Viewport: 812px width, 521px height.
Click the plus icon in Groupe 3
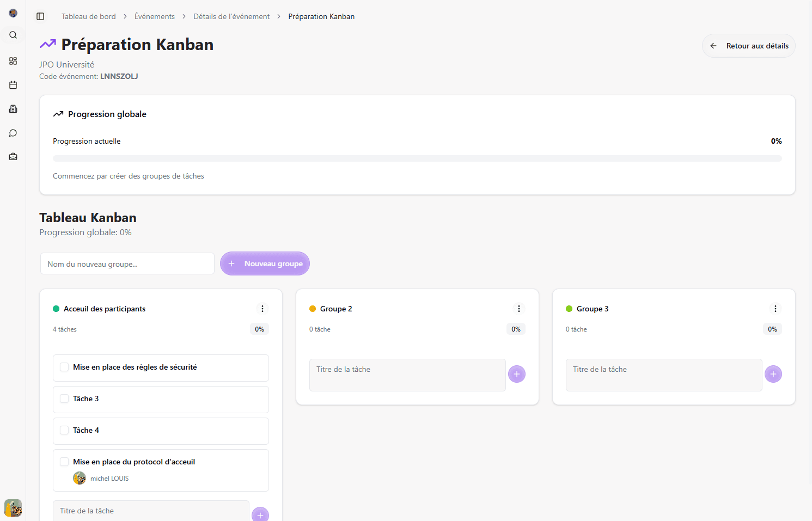[x=773, y=374]
